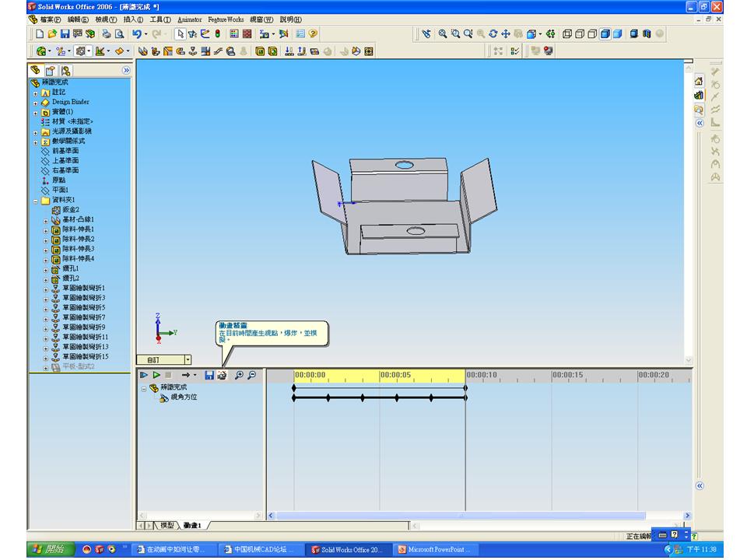The width and height of the screenshot is (747, 560).
Task: Open the View Orientation dropdown arrow
Action: [540, 33]
